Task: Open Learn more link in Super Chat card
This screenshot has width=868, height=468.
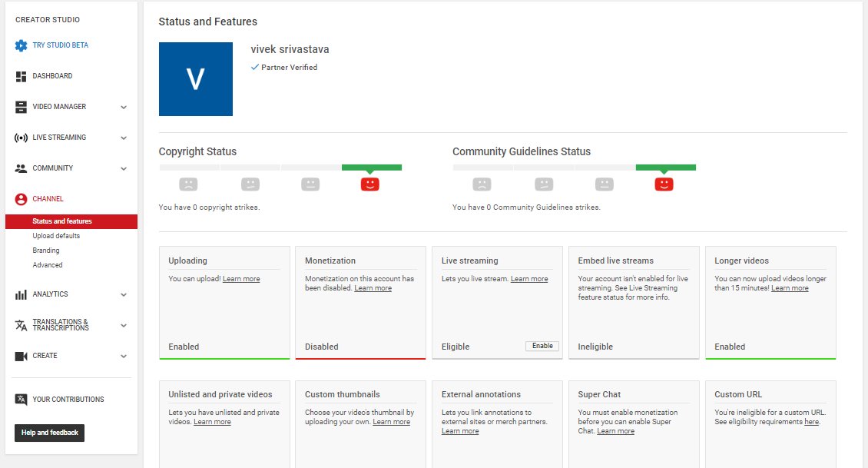Action: click(615, 431)
